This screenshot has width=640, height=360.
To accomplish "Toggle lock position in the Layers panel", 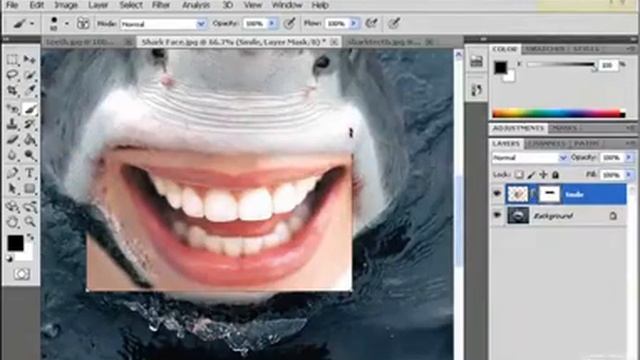I will click(x=543, y=175).
